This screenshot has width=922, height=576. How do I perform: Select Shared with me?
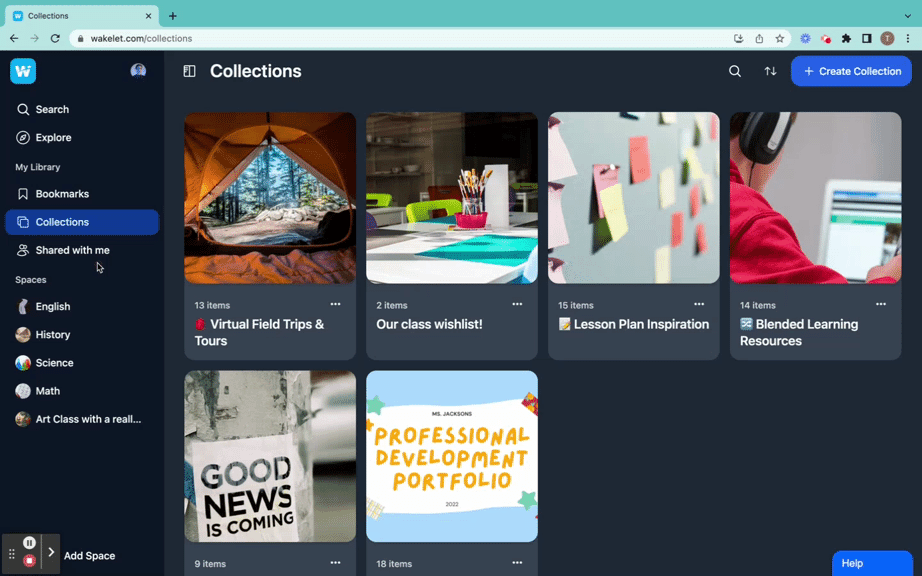72,250
